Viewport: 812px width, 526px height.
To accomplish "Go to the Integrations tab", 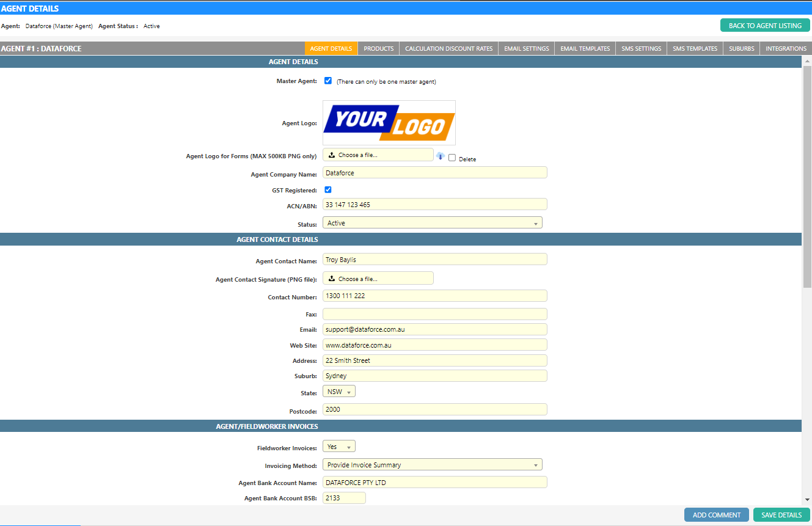I will pyautogui.click(x=786, y=48).
